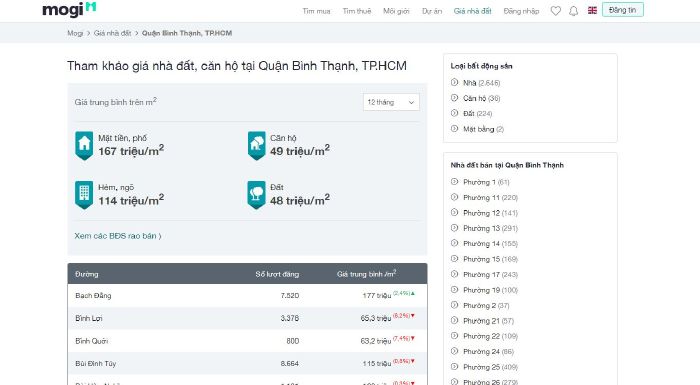
Task: Click the Đất tree icon
Action: pyautogui.click(x=256, y=195)
